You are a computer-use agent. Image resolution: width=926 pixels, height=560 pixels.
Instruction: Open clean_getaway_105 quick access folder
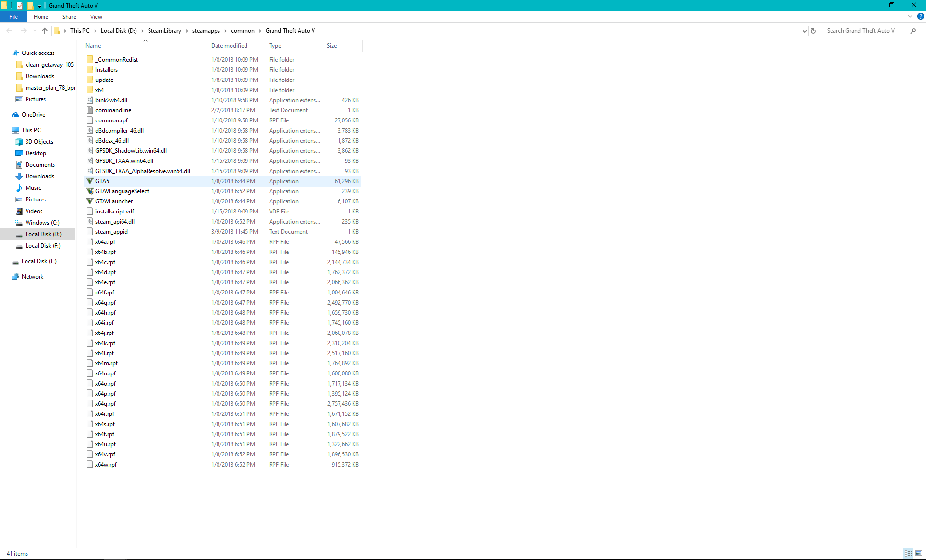45,65
